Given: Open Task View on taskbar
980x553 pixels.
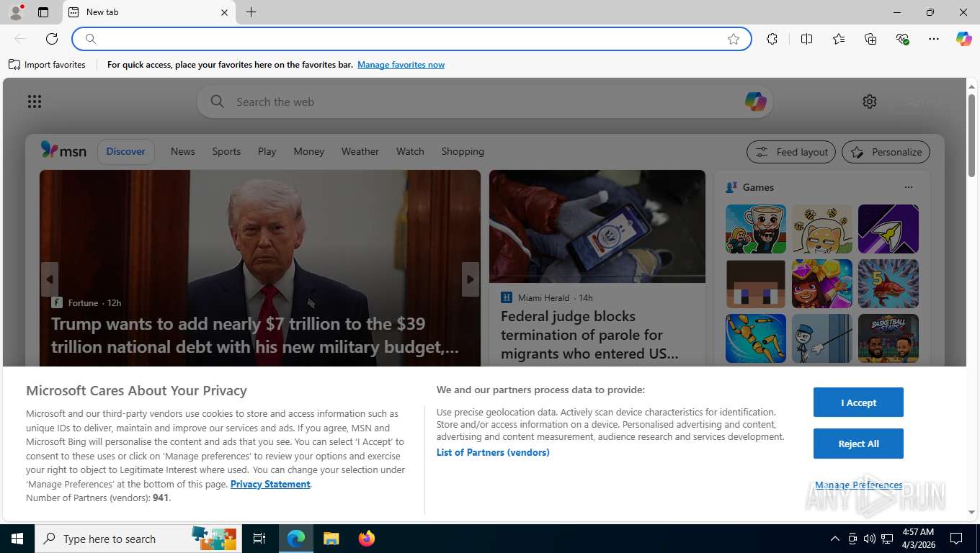Looking at the screenshot, I should pos(259,539).
